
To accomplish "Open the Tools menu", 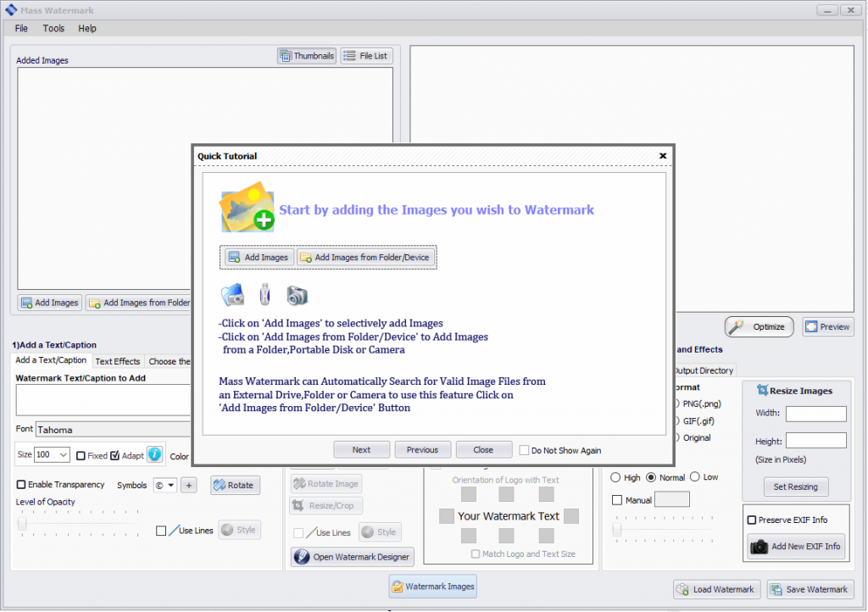I will [53, 28].
